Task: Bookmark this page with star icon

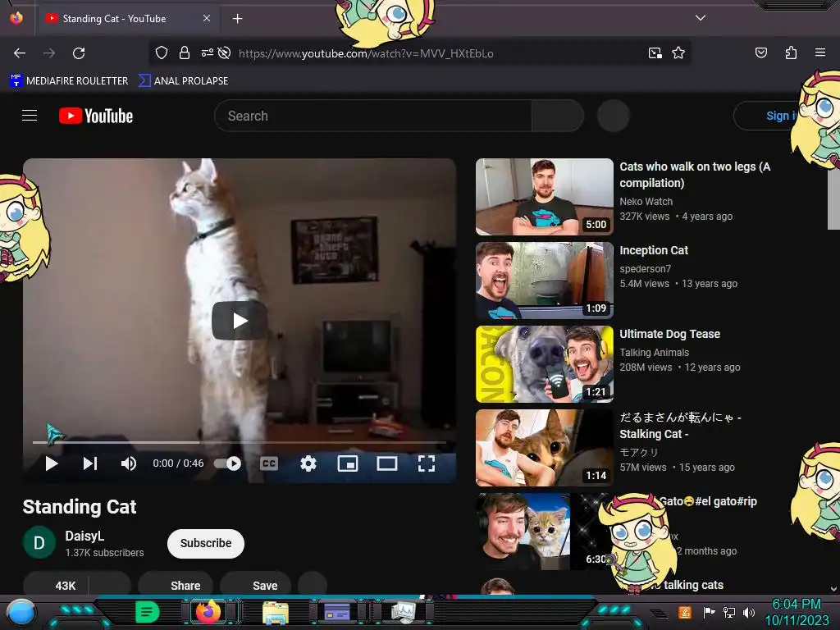Action: tap(678, 52)
